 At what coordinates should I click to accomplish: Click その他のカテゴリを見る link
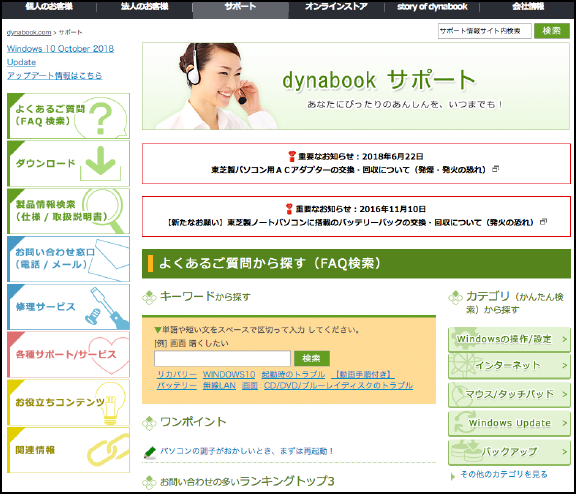tap(504, 474)
